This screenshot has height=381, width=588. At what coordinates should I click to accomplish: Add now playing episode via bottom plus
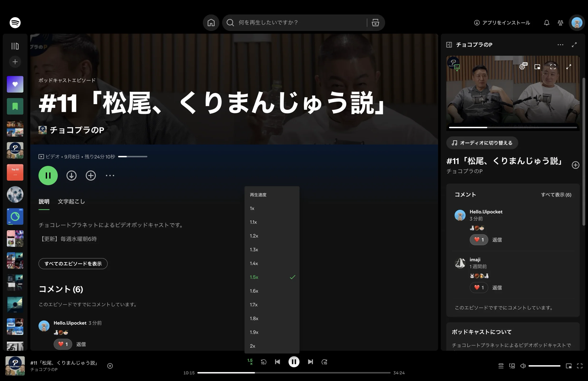(110, 366)
